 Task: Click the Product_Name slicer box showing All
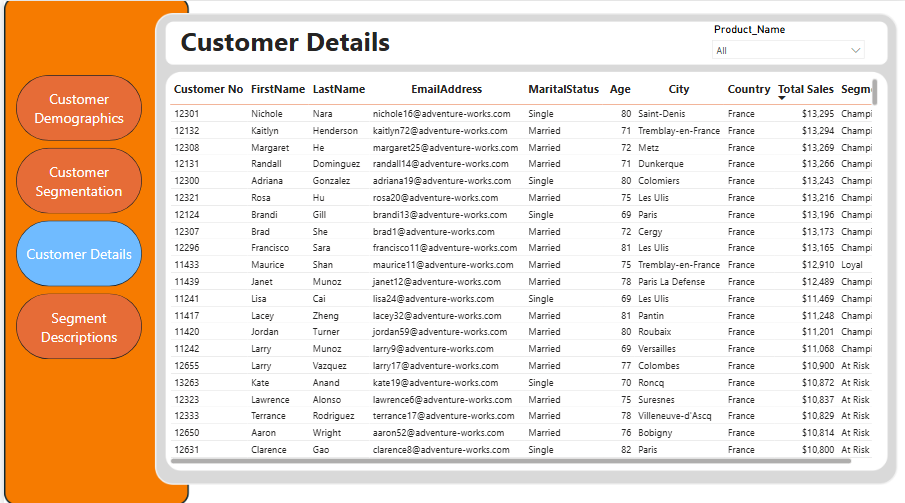tap(788, 50)
